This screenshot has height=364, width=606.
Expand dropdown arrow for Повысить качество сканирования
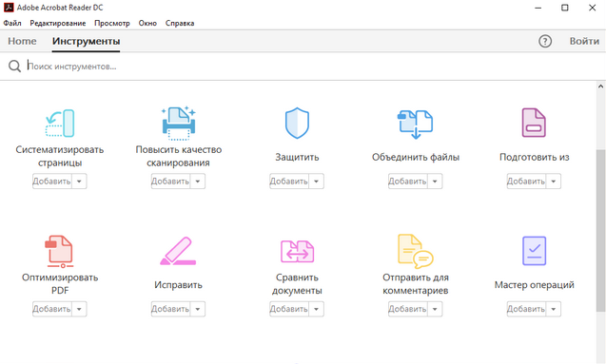(198, 181)
